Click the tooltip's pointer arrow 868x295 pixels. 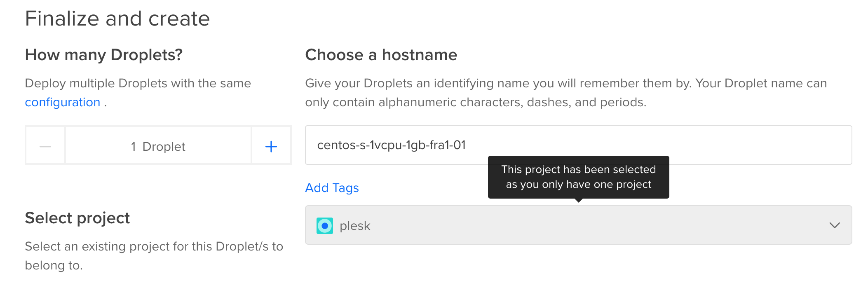579,200
